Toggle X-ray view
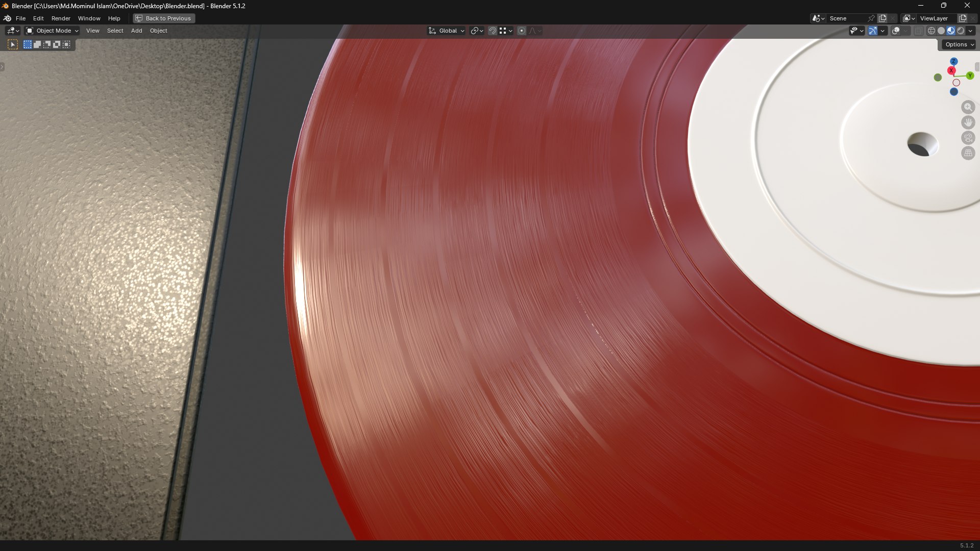Viewport: 980px width, 551px height. point(918,31)
